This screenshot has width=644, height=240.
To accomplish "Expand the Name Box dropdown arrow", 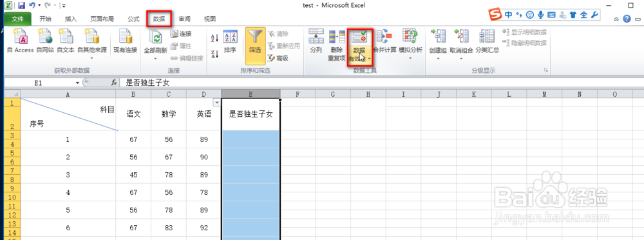I will [77, 83].
